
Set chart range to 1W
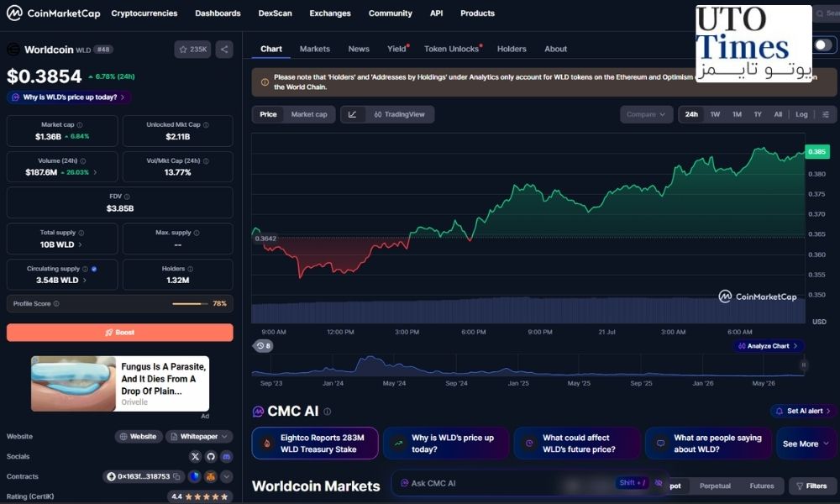pyautogui.click(x=715, y=114)
